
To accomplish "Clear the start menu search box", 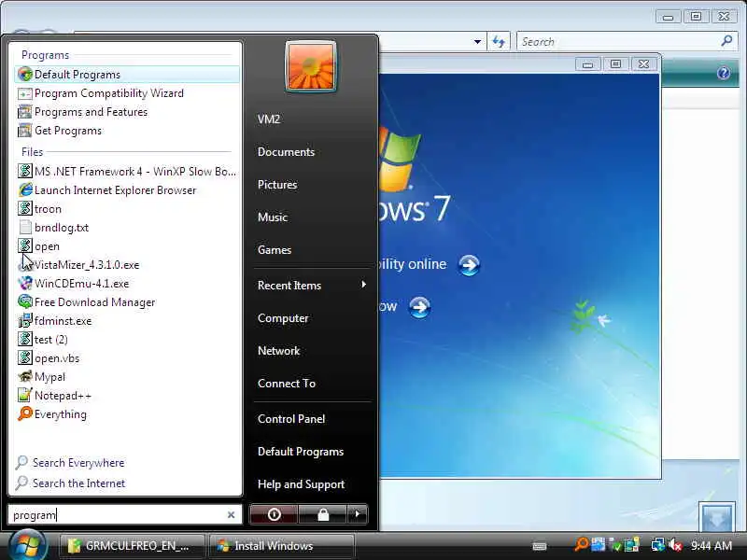I will 231,515.
